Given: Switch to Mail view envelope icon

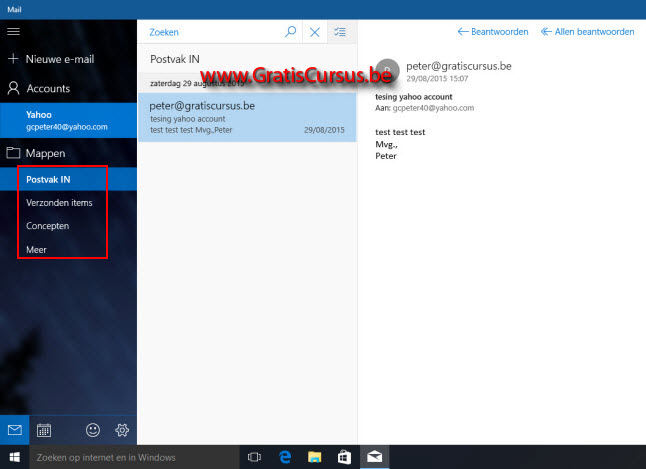Looking at the screenshot, I should 14,430.
